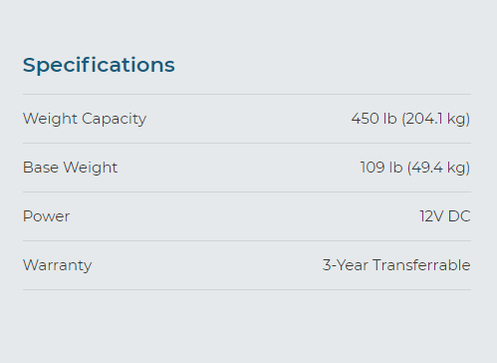Click the (49.4 kg) metric value
Image resolution: width=497 pixels, height=363 pixels.
(x=439, y=168)
